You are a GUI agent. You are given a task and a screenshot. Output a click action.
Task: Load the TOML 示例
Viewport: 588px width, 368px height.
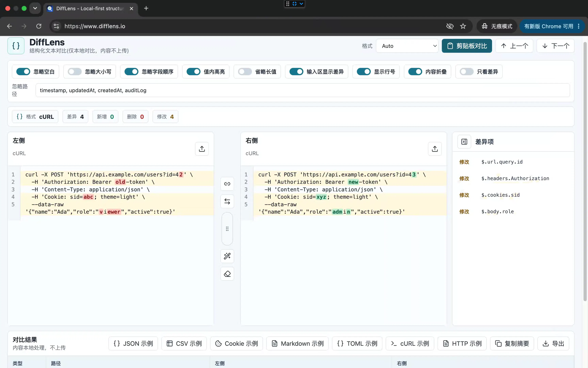click(x=357, y=343)
